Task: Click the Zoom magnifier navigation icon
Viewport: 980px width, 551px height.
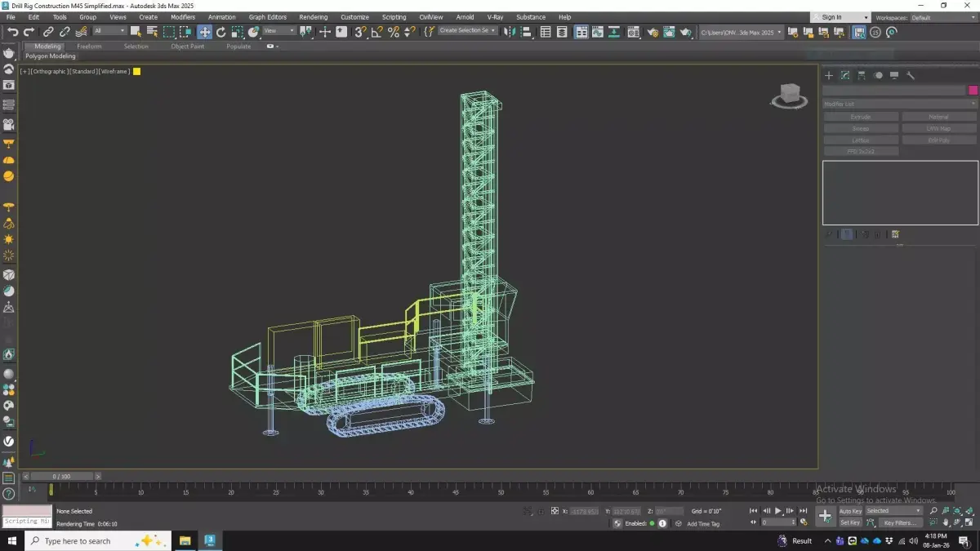Action: [933, 510]
